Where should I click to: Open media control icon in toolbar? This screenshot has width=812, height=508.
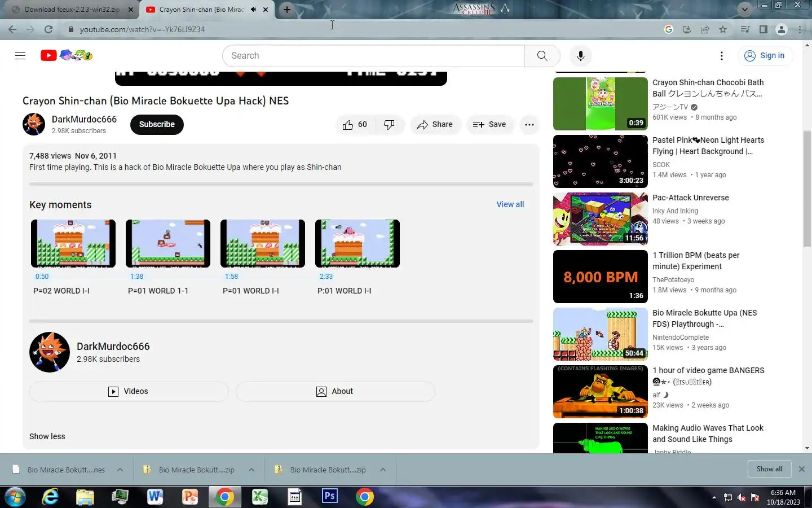[745, 29]
